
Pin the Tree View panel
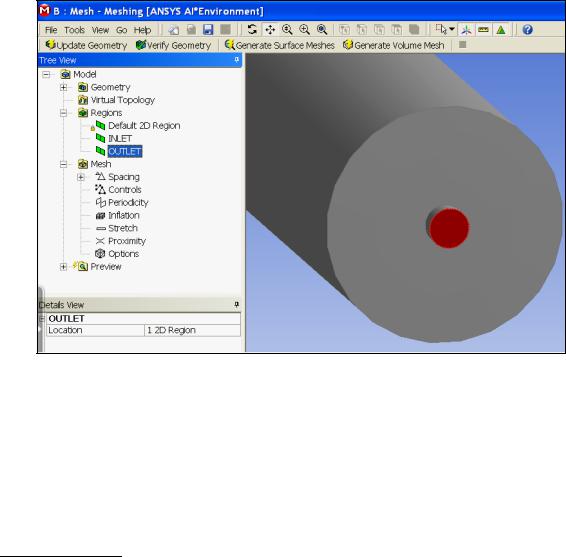[237, 60]
